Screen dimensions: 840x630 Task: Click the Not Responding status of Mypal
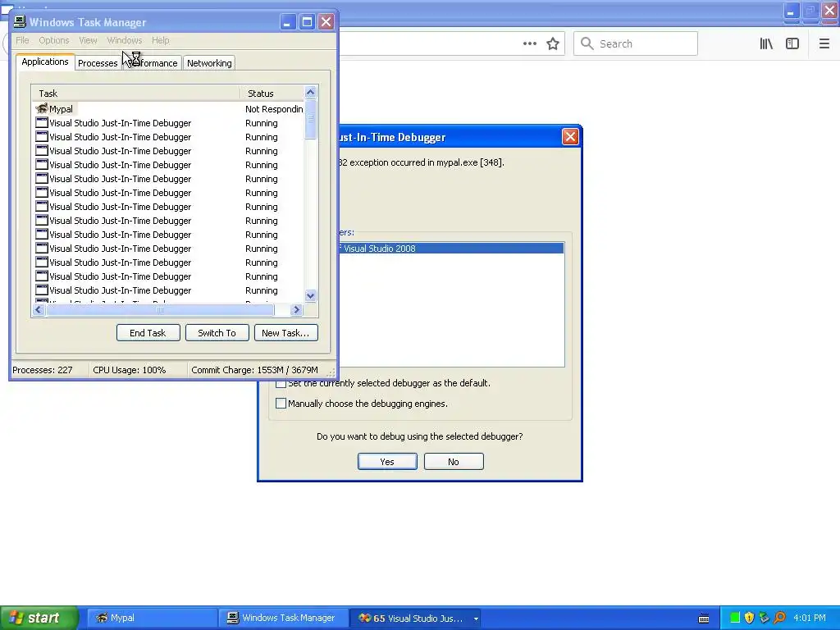point(274,109)
